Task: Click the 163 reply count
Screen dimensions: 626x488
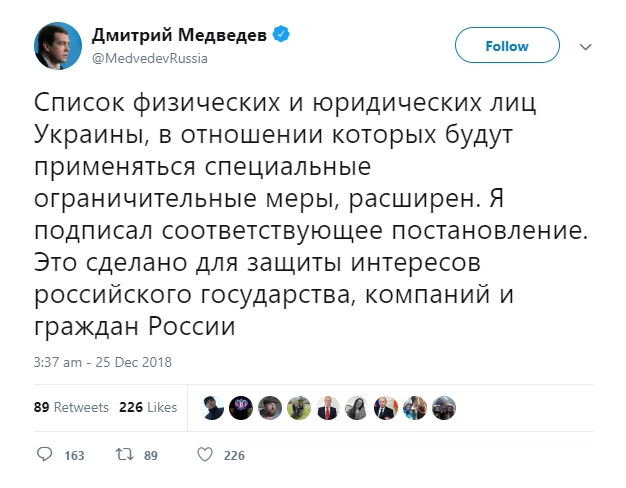Action: (x=73, y=456)
